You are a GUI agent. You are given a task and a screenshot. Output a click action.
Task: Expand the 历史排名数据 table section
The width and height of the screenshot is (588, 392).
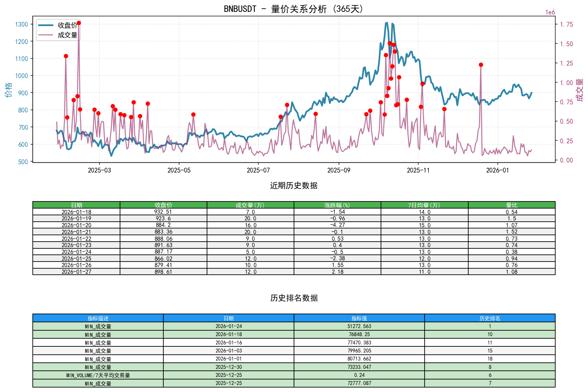tap(294, 298)
